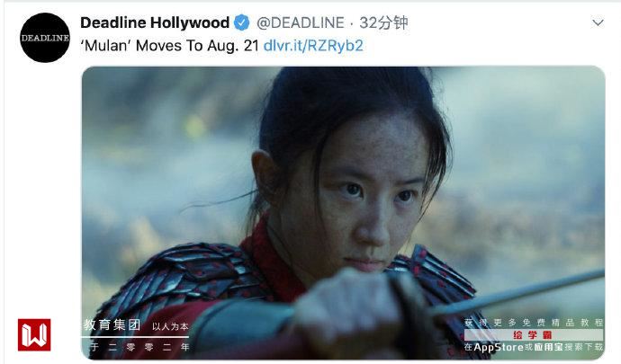This screenshot has height=364, width=621.
Task: Click the 应用宝 word in watermark
Action: click(x=548, y=348)
